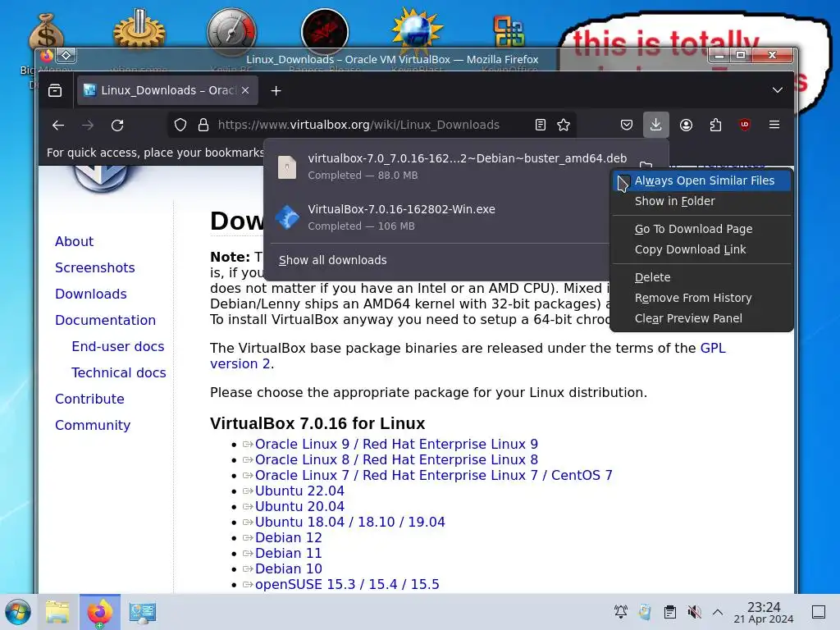The image size is (840, 630).
Task: Bookmark this page with the star icon
Action: click(564, 125)
